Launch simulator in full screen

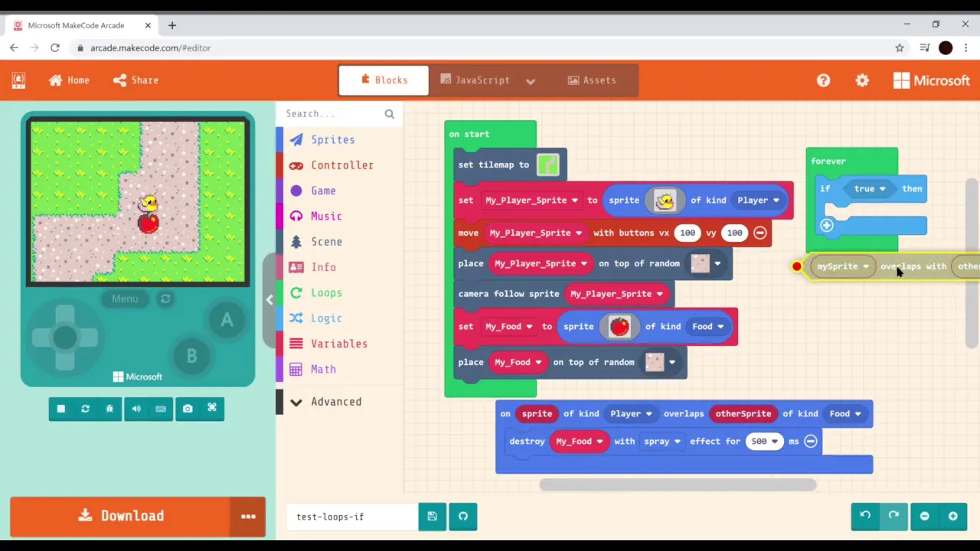(212, 409)
